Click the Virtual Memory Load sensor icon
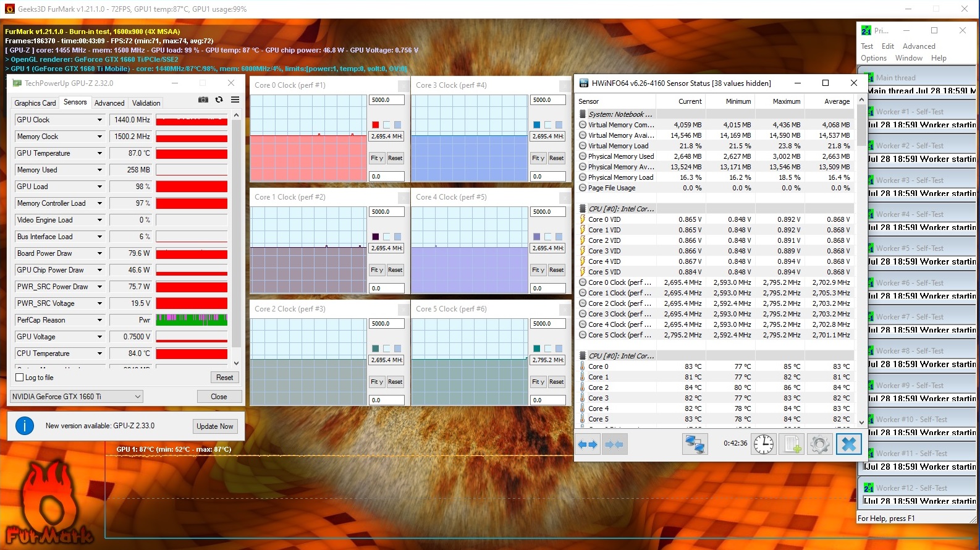The width and height of the screenshot is (980, 550). pyautogui.click(x=582, y=146)
